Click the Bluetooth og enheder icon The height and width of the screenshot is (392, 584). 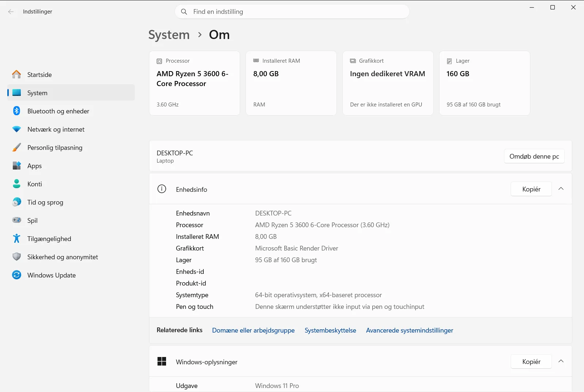tap(16, 111)
